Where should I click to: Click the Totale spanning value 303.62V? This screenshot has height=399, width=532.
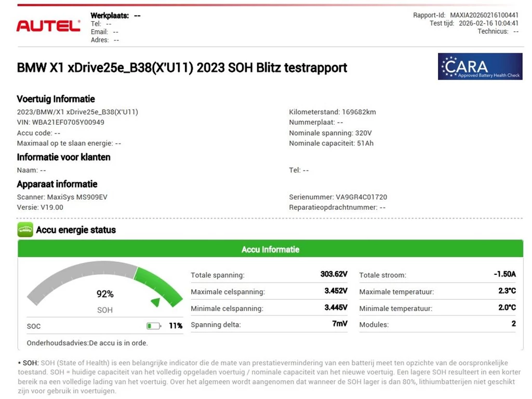click(334, 274)
